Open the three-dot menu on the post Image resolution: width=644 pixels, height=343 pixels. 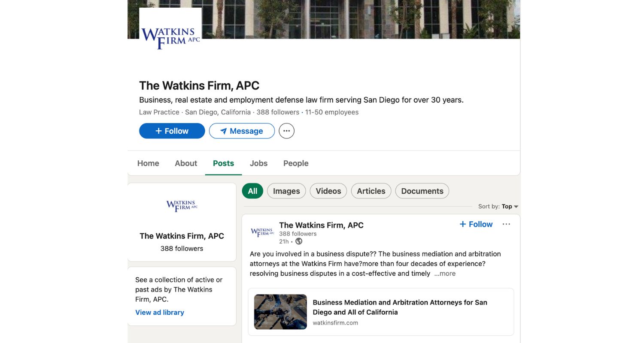[x=506, y=224]
